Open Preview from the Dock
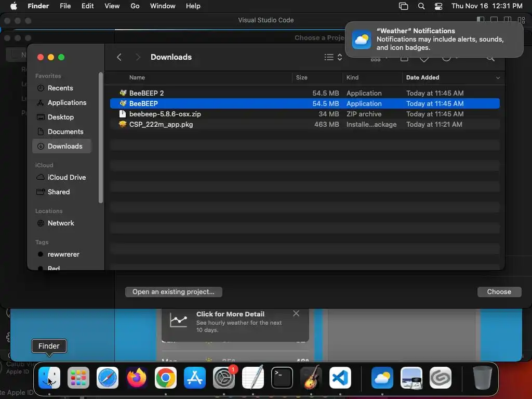The image size is (532, 399). (x=411, y=378)
